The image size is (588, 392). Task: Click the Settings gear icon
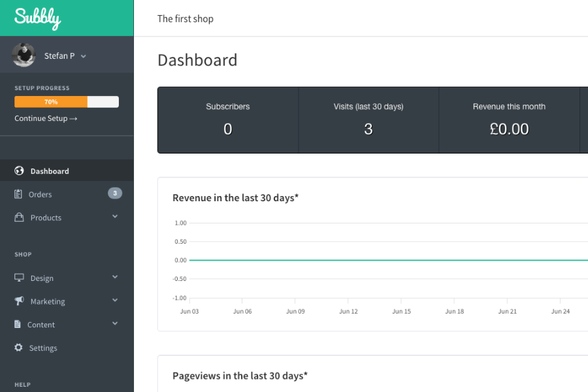pyautogui.click(x=18, y=348)
